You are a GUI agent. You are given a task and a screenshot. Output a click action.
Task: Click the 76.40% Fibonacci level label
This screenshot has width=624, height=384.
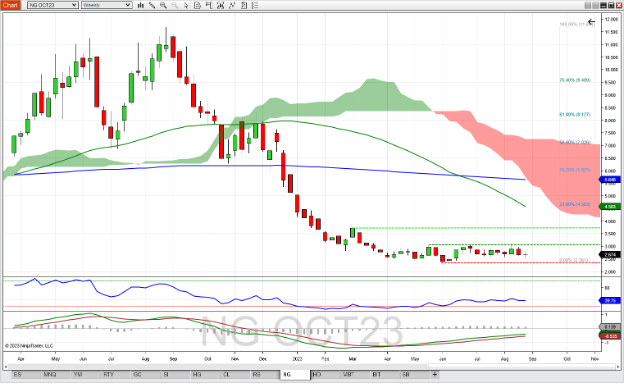pos(575,80)
